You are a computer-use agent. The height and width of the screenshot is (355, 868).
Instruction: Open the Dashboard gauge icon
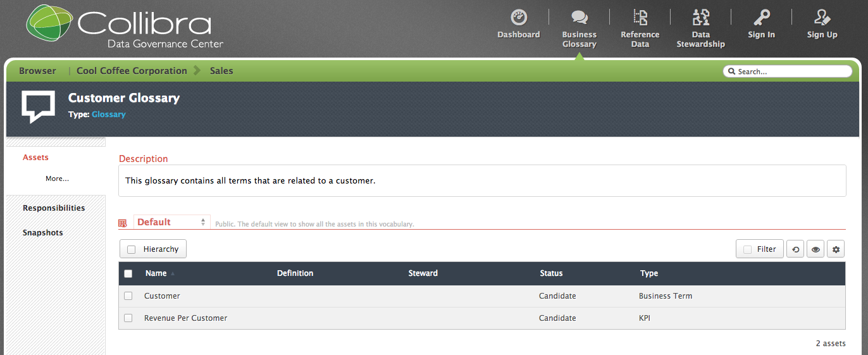pos(519,17)
